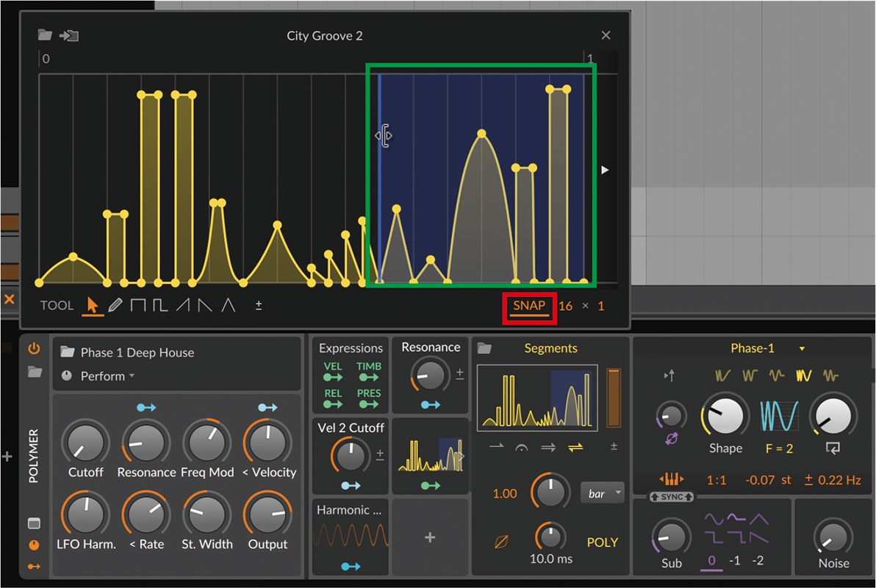Toggle SNAP in the segment editor

pyautogui.click(x=529, y=306)
